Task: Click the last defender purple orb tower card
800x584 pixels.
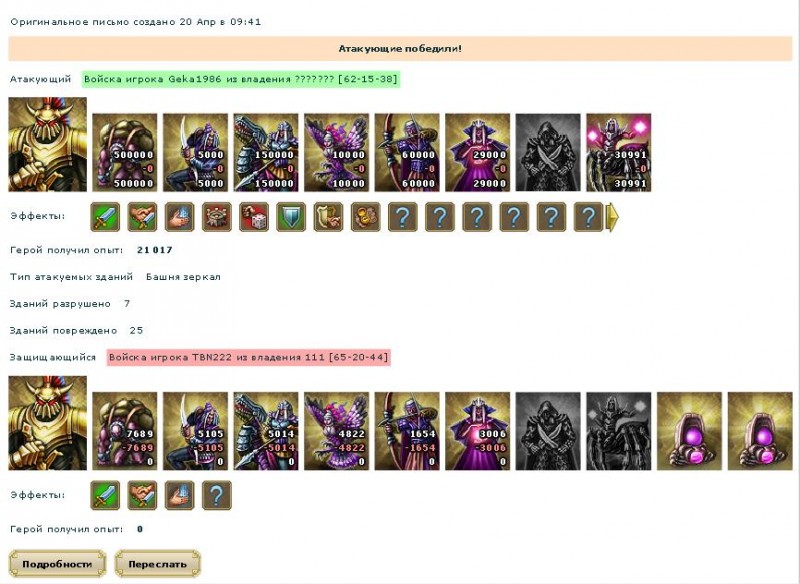Action: (x=760, y=431)
